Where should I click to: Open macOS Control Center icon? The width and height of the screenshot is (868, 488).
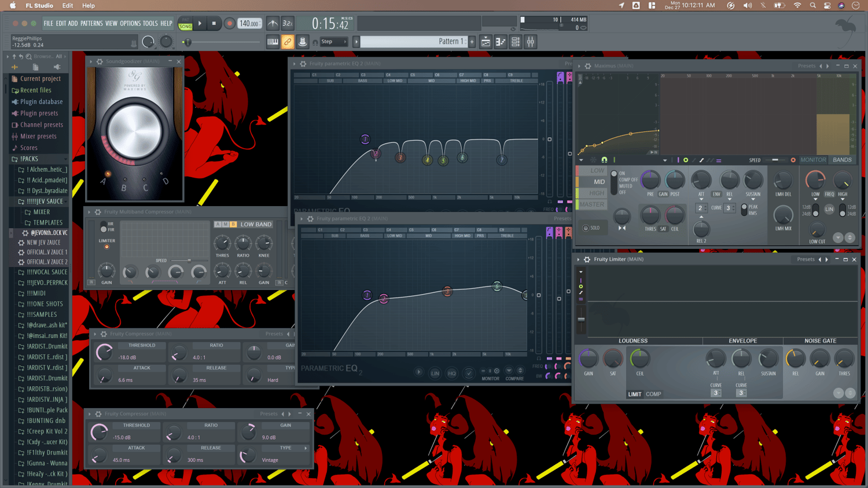pos(827,6)
